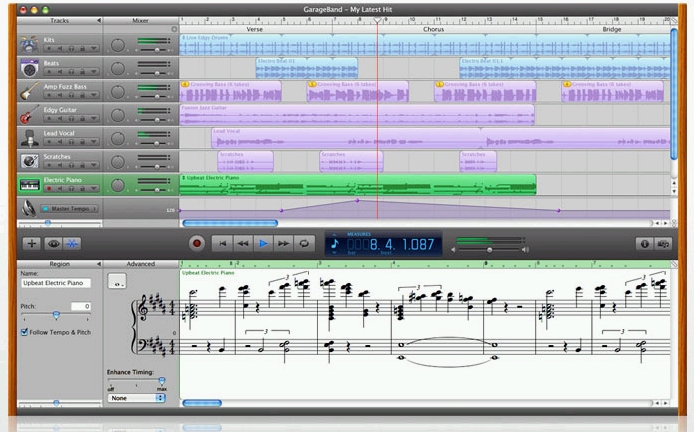The height and width of the screenshot is (432, 694).
Task: Select the Beats track drum machine icon
Action: coord(30,68)
